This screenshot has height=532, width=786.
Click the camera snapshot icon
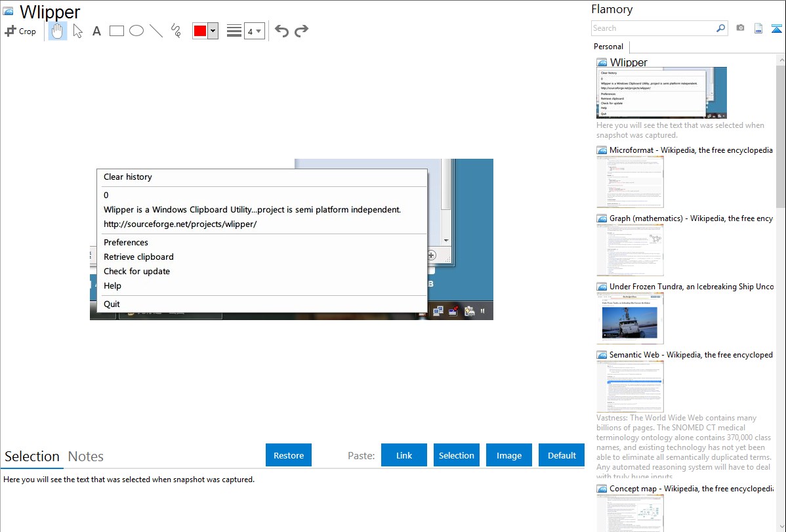click(740, 28)
